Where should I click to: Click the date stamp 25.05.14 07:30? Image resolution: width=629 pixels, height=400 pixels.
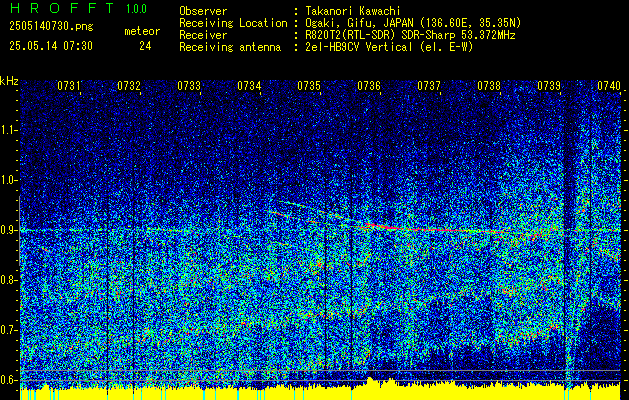pyautogui.click(x=51, y=46)
